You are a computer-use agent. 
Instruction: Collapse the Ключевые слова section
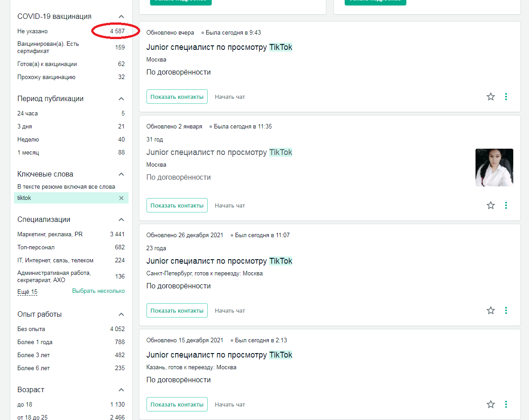[x=121, y=174]
